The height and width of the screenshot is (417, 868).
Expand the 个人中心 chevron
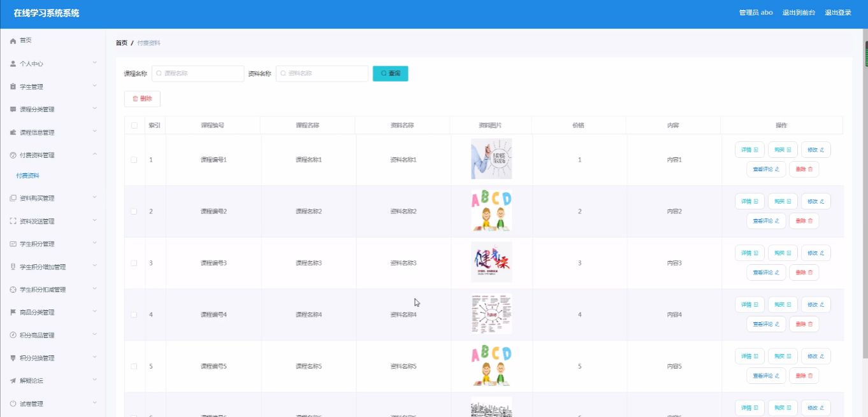pyautogui.click(x=94, y=64)
